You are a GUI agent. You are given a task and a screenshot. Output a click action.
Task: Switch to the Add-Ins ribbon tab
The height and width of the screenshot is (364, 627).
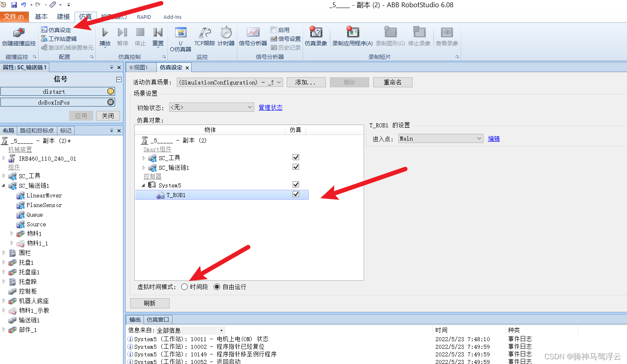pos(172,17)
